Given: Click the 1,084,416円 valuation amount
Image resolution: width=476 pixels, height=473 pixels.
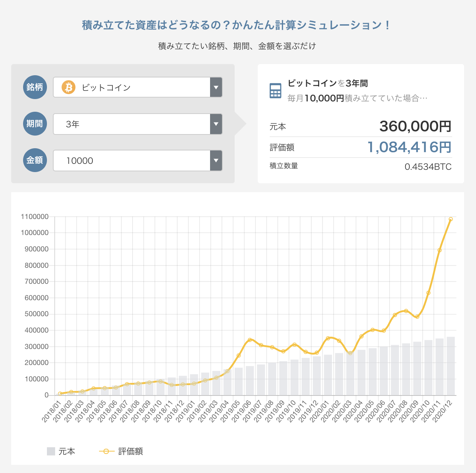Looking at the screenshot, I should pos(409,147).
